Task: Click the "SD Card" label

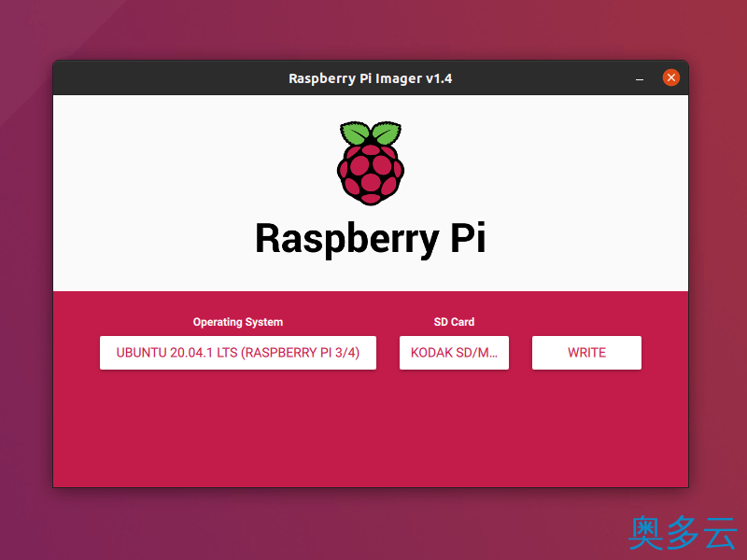Action: (454, 322)
